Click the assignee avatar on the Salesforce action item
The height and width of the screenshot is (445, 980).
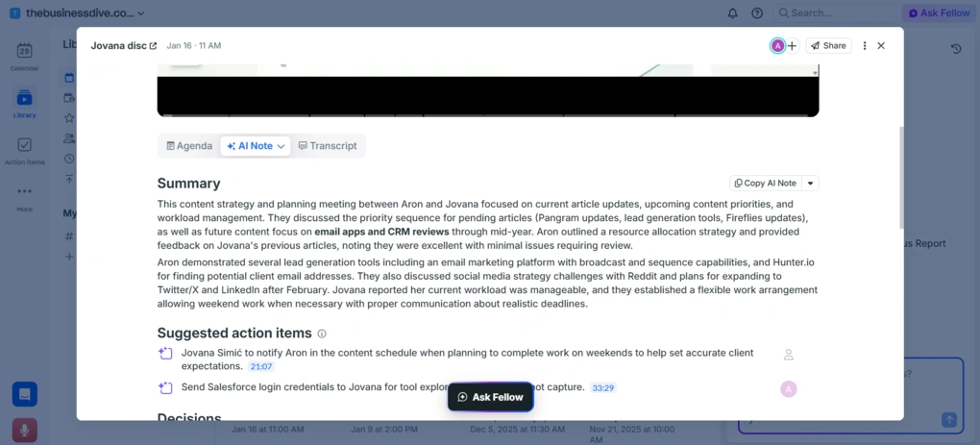pyautogui.click(x=788, y=388)
